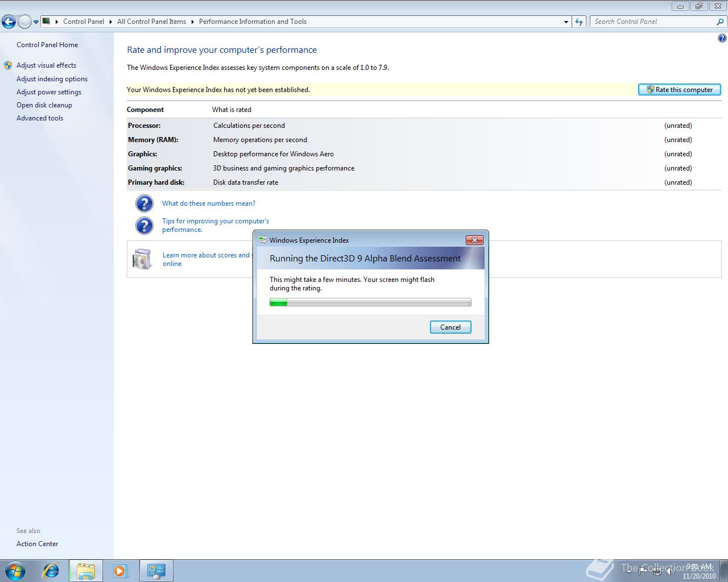This screenshot has width=728, height=582.
Task: Click the assessment progress bar
Action: [x=370, y=302]
